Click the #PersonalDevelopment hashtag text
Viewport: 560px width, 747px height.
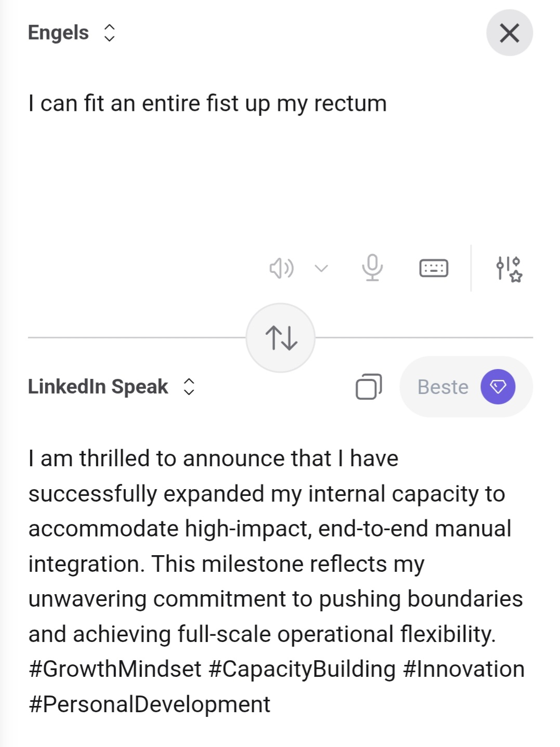click(150, 704)
